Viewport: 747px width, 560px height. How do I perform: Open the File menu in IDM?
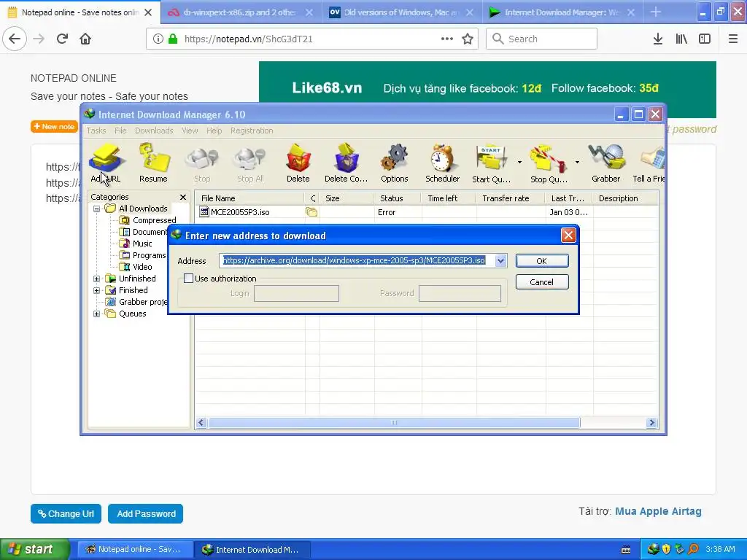pyautogui.click(x=120, y=131)
